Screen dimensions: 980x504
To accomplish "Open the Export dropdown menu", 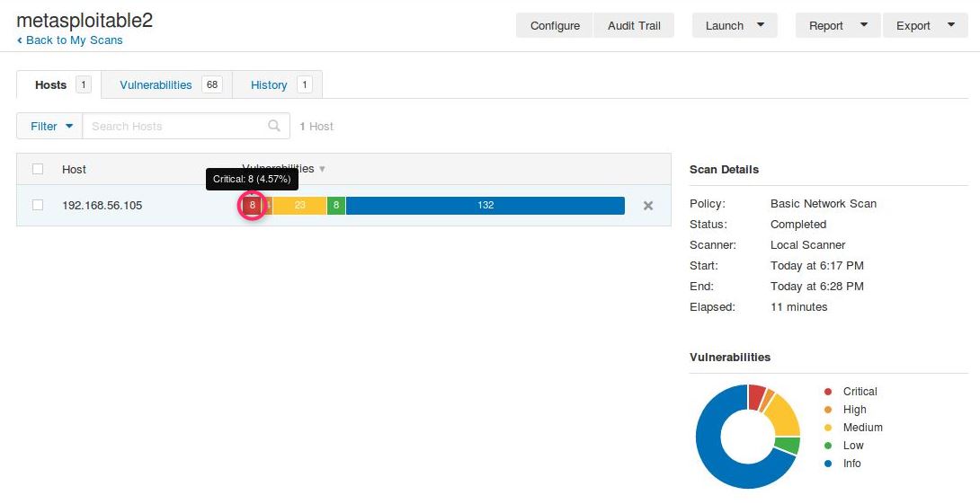I will [925, 26].
